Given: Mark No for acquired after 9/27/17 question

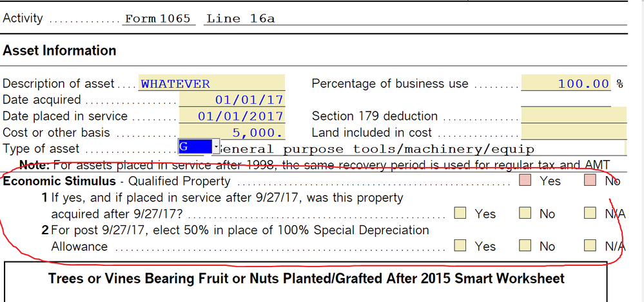Looking at the screenshot, I should (525, 214).
